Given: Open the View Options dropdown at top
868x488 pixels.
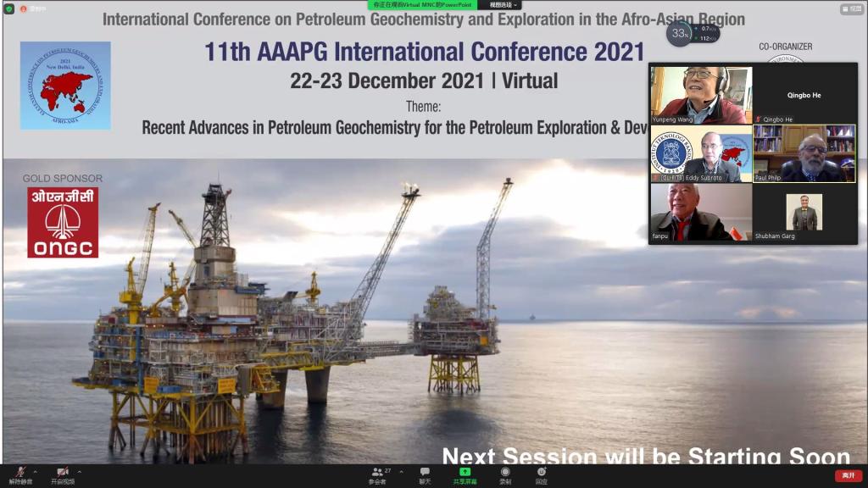Looking at the screenshot, I should (501, 5).
